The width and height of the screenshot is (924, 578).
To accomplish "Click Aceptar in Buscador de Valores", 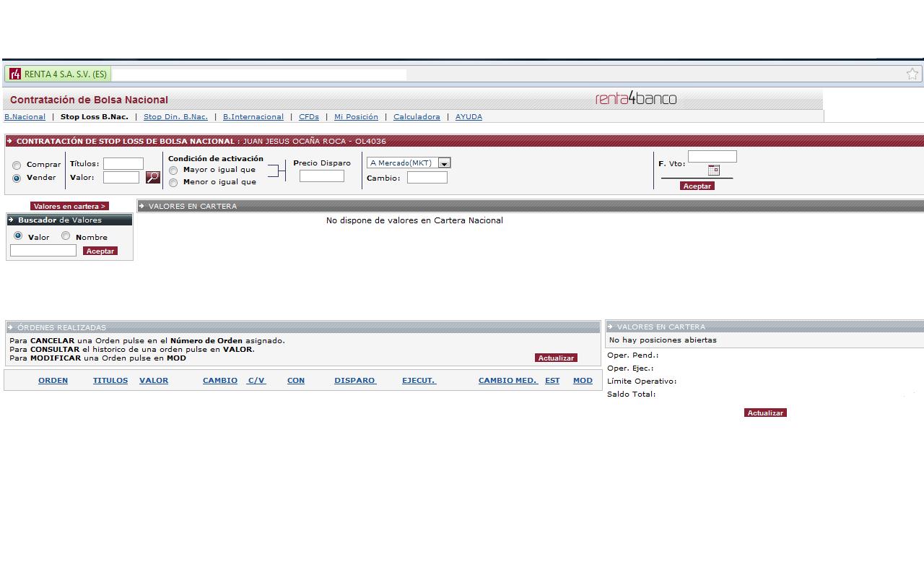I will tap(100, 251).
